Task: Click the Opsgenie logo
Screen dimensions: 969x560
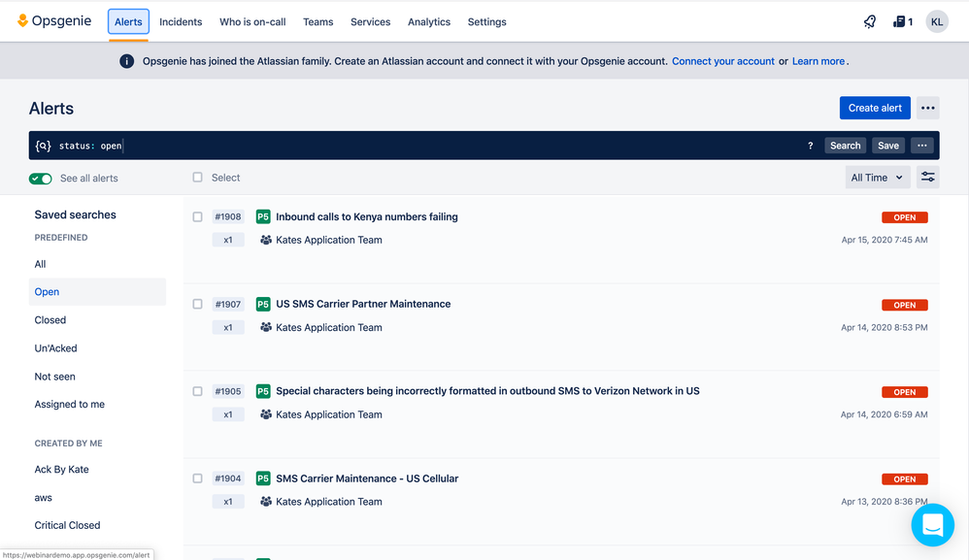Action: point(53,20)
